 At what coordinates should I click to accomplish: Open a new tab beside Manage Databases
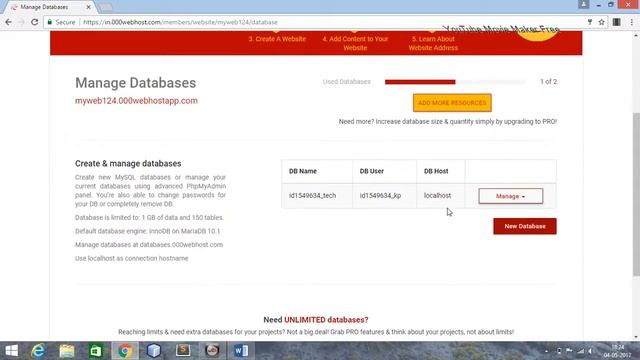tap(105, 7)
